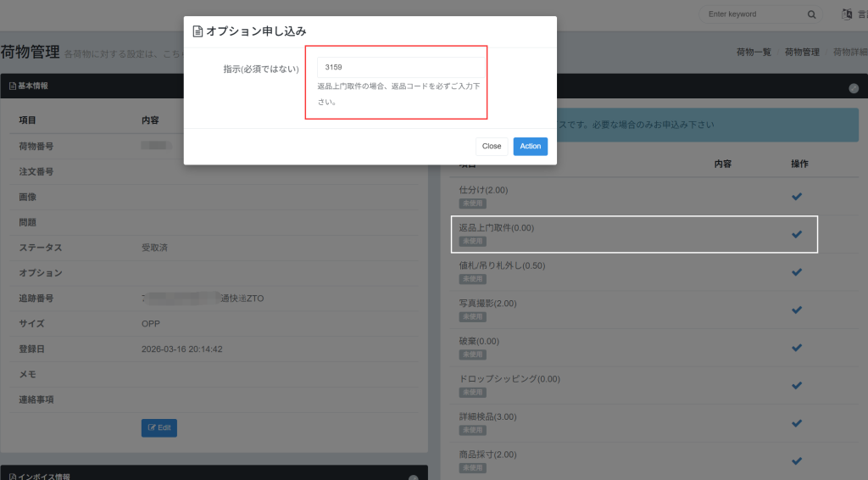The width and height of the screenshot is (868, 480).
Task: Click the checkmark for 返品上门取件 option
Action: 796,234
